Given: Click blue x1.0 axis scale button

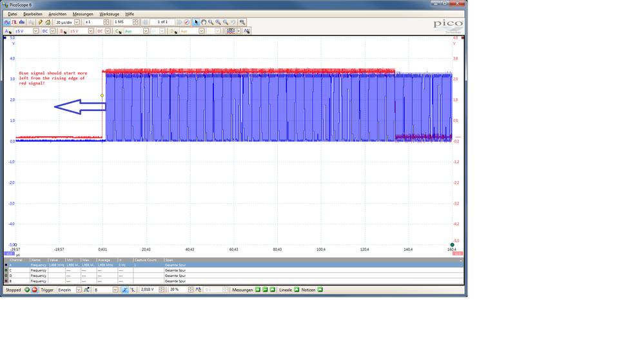Looking at the screenshot, I should coord(10,254).
